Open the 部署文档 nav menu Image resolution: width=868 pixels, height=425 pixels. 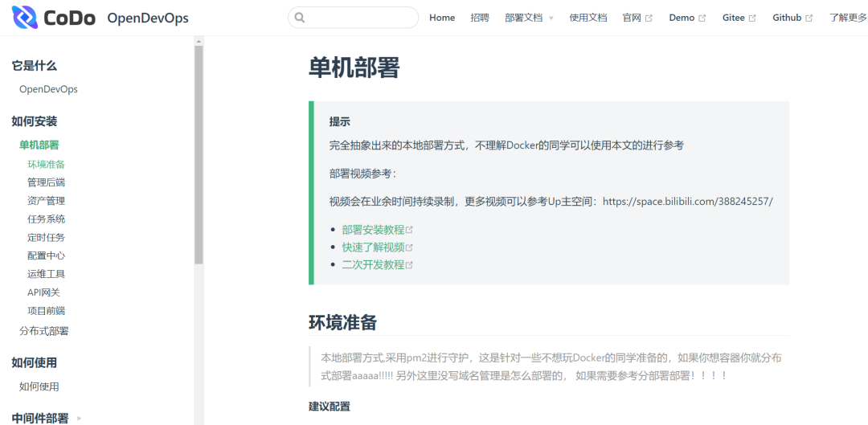[524, 18]
